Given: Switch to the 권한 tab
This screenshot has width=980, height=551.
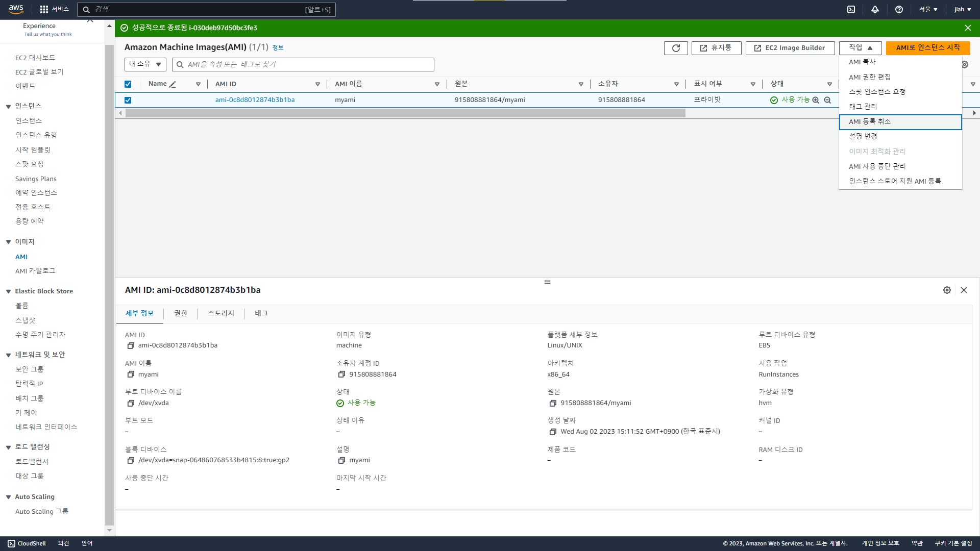Looking at the screenshot, I should pyautogui.click(x=181, y=313).
